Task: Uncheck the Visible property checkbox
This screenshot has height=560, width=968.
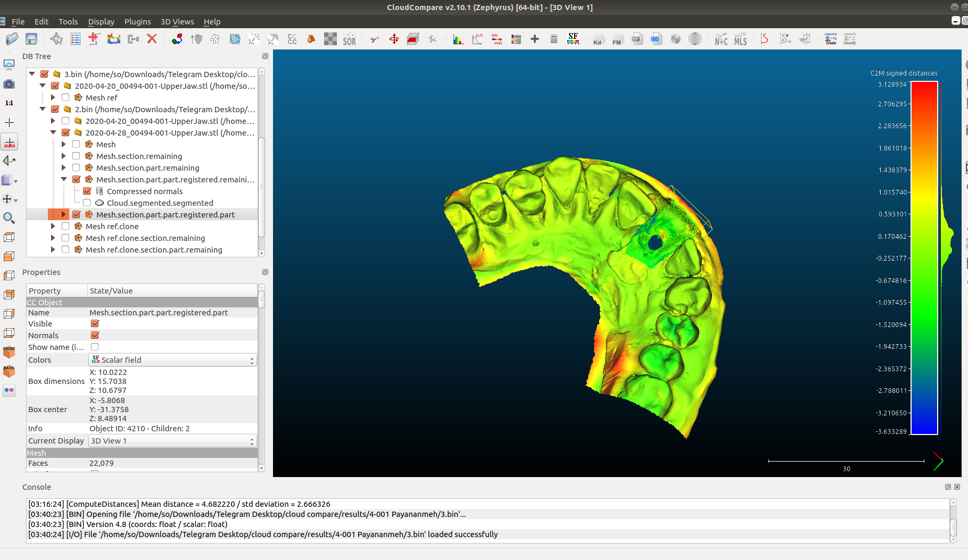Action: click(x=95, y=324)
